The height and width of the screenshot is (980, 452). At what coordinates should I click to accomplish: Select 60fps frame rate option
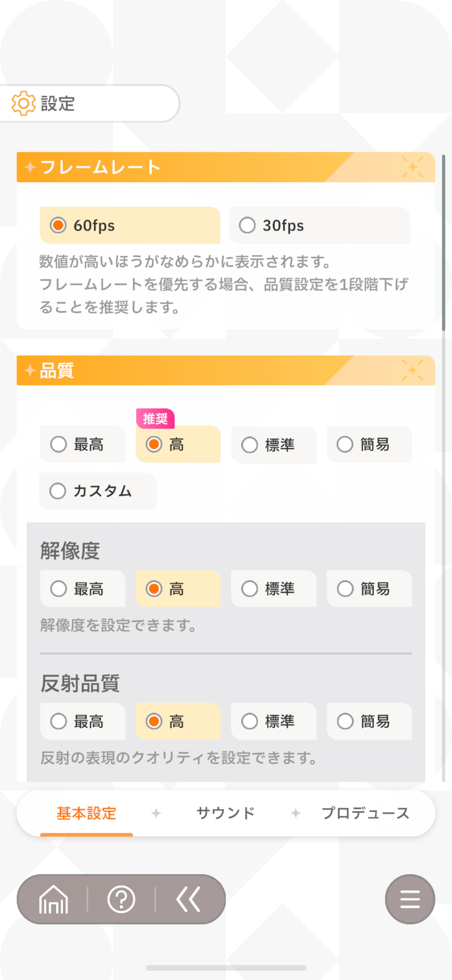pos(130,225)
